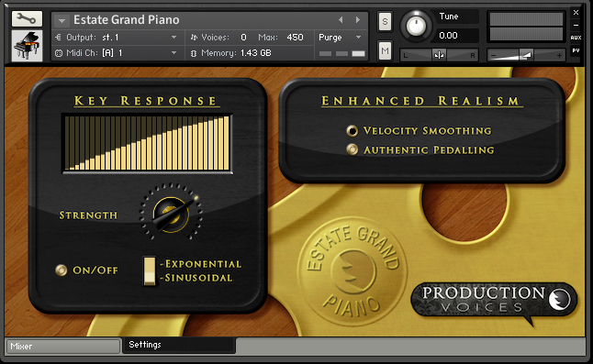This screenshot has width=593, height=364.
Task: Click the output icon beside Output label
Action: [x=58, y=38]
